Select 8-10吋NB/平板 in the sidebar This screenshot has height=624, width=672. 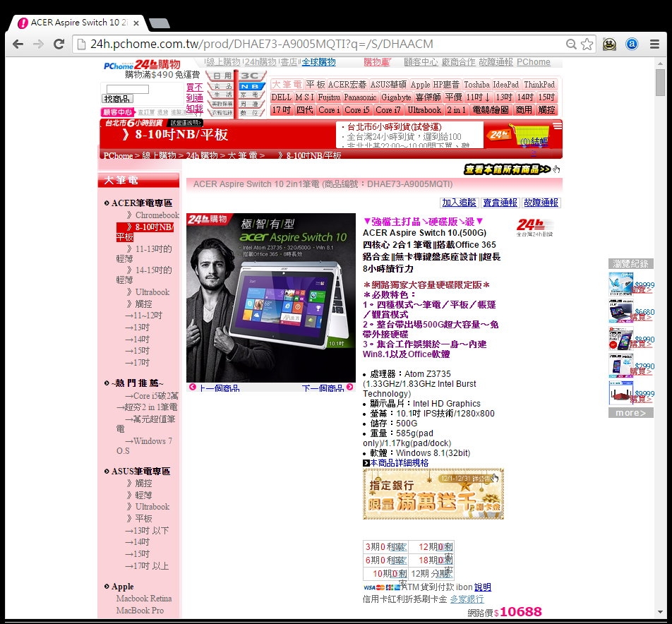tap(145, 232)
